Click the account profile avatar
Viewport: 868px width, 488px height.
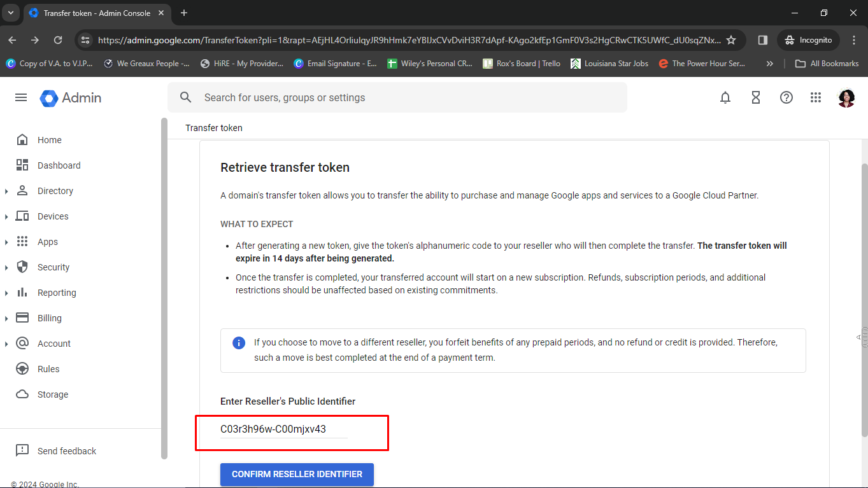pos(846,97)
